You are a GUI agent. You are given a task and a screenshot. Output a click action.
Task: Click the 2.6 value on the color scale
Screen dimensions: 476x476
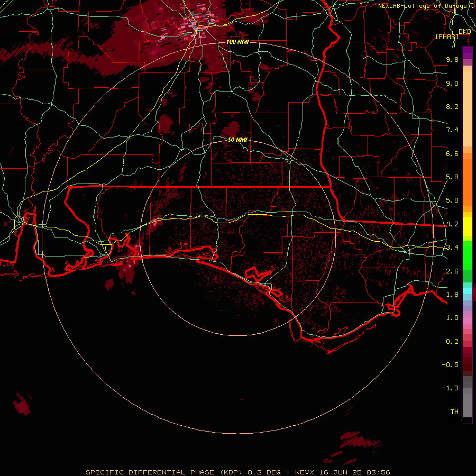(x=452, y=271)
